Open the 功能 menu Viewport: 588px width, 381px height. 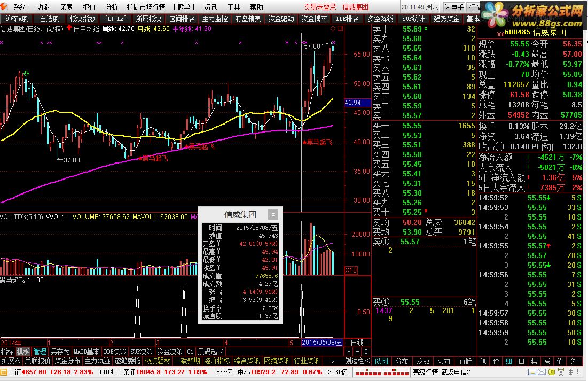click(43, 7)
